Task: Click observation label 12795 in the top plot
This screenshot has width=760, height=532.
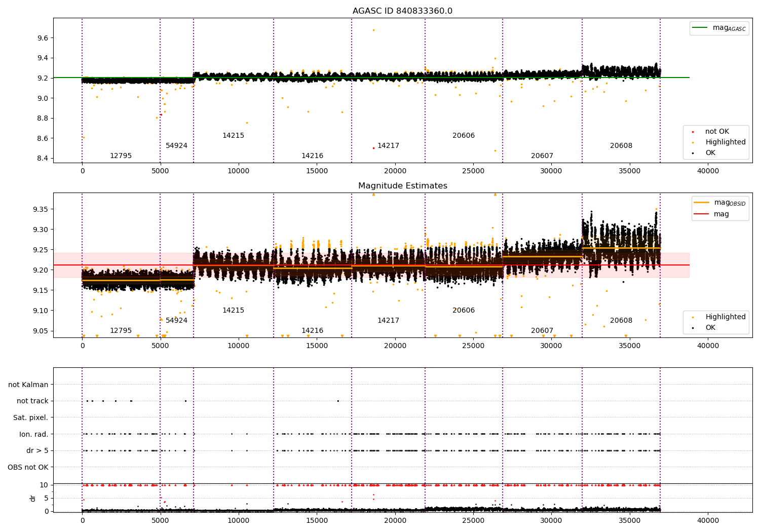Action: point(121,156)
